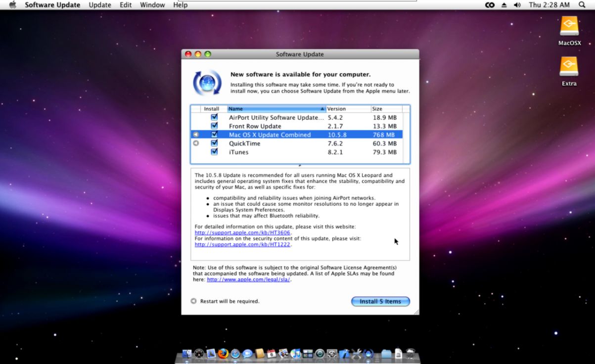Uncheck the QuickTime install checkbox
This screenshot has height=364, width=595.
pos(214,143)
